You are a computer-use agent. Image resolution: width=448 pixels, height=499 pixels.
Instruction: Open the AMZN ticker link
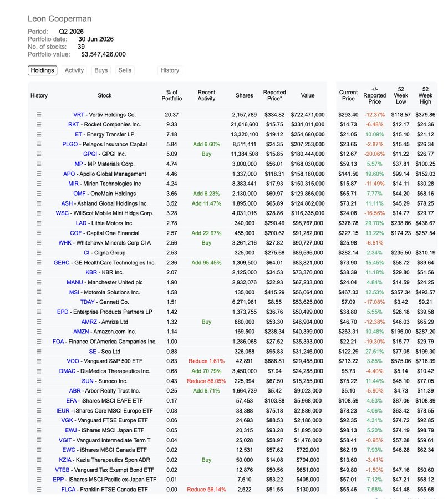click(x=81, y=332)
